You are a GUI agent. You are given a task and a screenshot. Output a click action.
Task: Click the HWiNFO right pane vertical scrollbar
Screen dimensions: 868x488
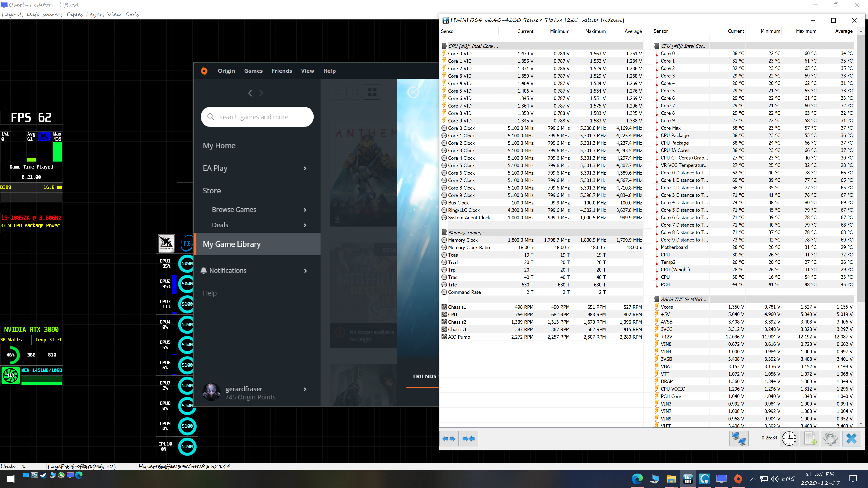[x=861, y=168]
